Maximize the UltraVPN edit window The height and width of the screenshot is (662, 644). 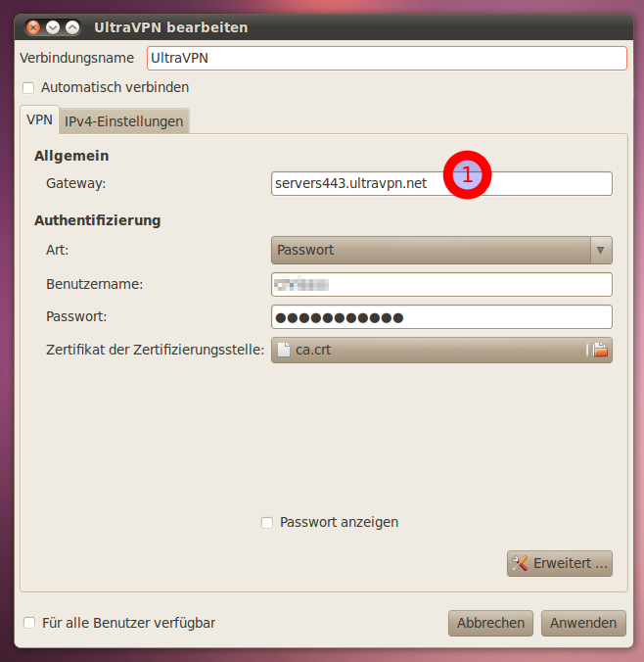pos(72,27)
